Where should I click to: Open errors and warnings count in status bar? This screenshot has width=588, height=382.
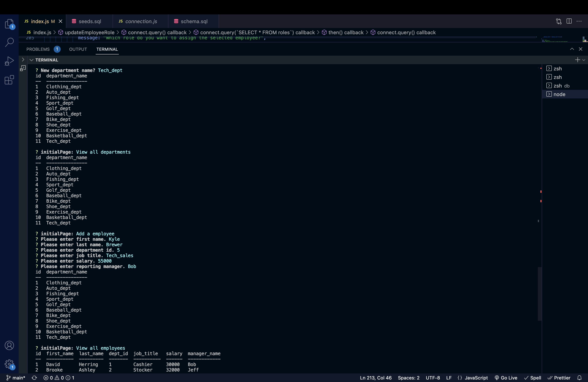tap(59, 378)
